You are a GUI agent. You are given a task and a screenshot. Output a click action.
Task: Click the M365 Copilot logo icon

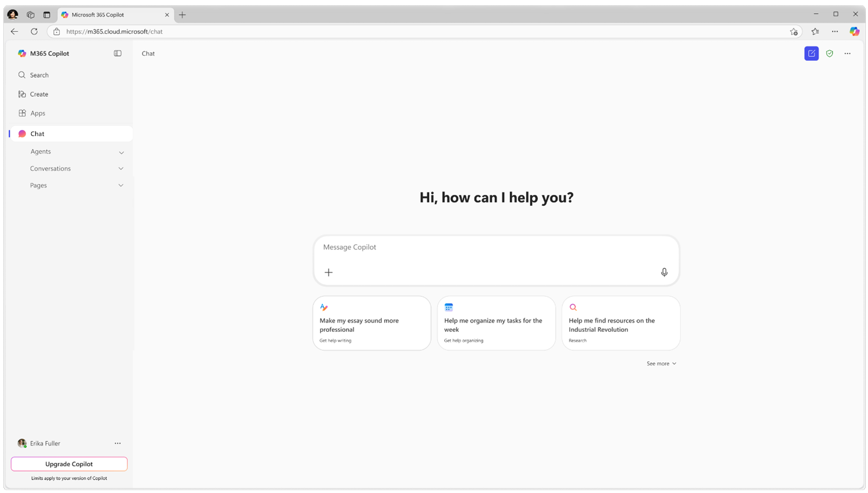coord(22,53)
